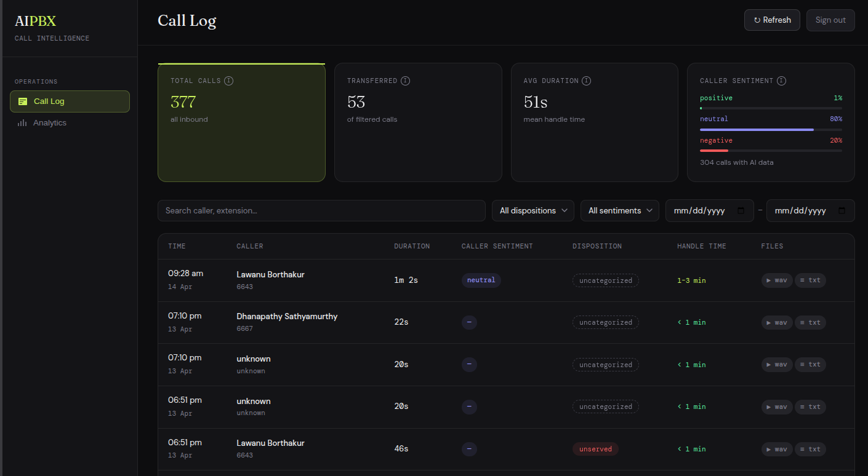Play wav for 07:10 pm unknown call

click(x=777, y=365)
